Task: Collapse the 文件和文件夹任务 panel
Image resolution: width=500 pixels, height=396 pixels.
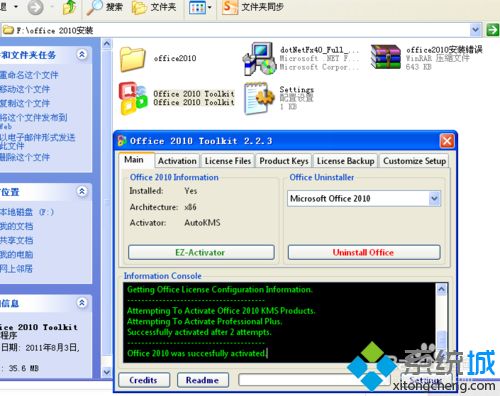Action: coord(82,54)
